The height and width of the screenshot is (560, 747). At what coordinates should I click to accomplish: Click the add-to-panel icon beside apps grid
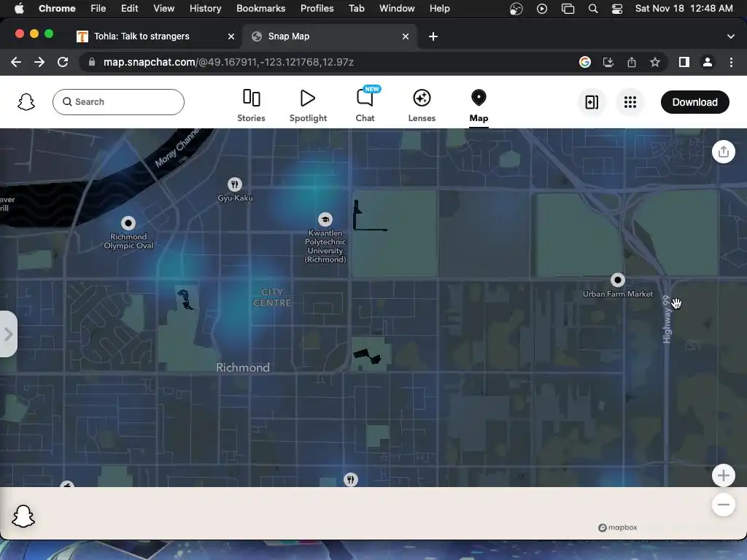click(x=591, y=102)
